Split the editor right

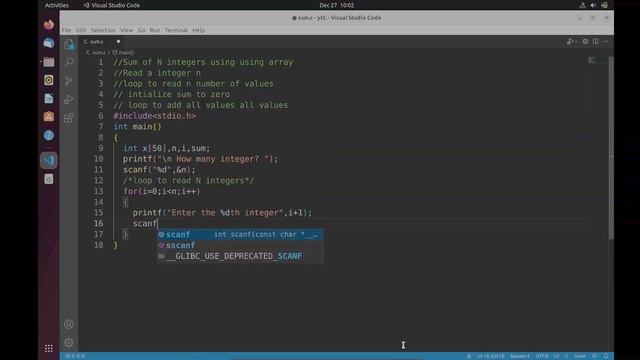coord(596,42)
